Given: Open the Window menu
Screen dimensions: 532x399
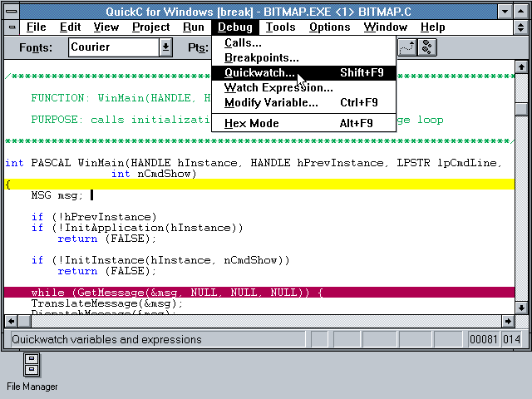Looking at the screenshot, I should 386,27.
